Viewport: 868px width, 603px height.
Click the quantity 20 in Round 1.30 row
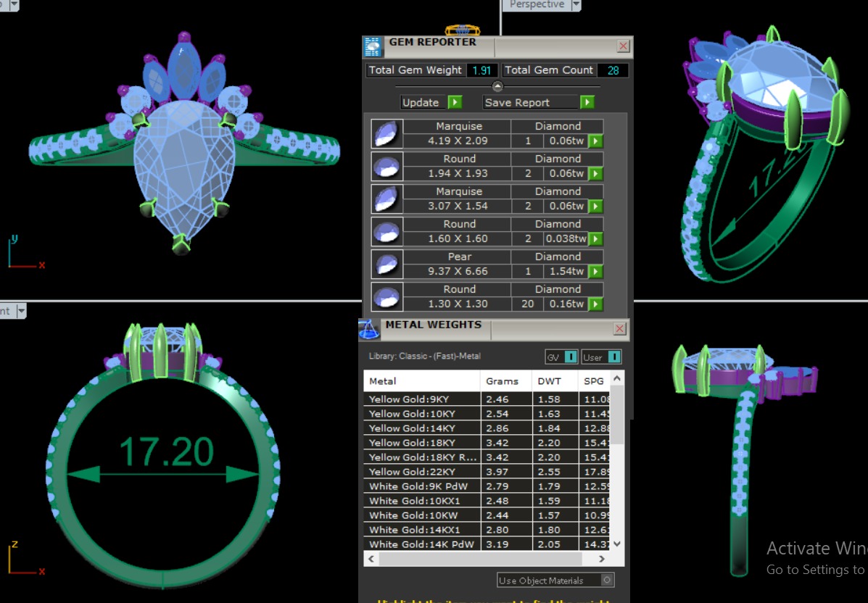528,304
